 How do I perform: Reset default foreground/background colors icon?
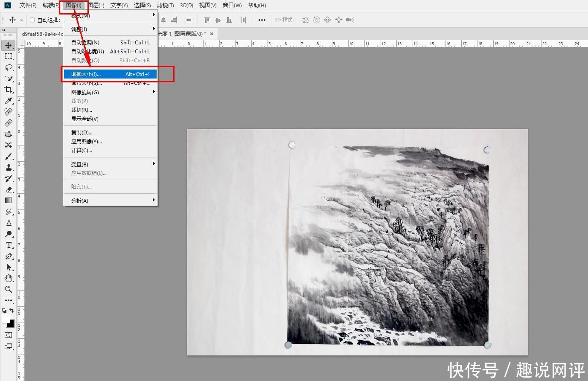pyautogui.click(x=4, y=311)
